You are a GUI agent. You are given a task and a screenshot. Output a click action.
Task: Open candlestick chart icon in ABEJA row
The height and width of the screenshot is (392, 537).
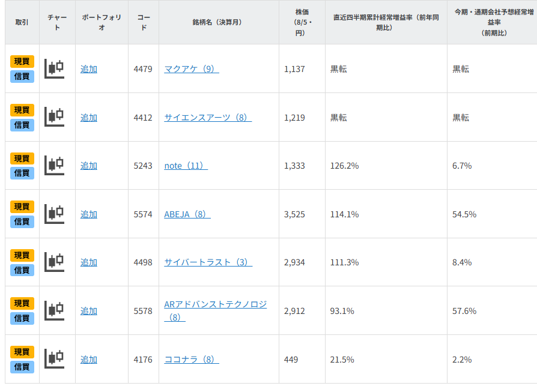click(x=55, y=214)
